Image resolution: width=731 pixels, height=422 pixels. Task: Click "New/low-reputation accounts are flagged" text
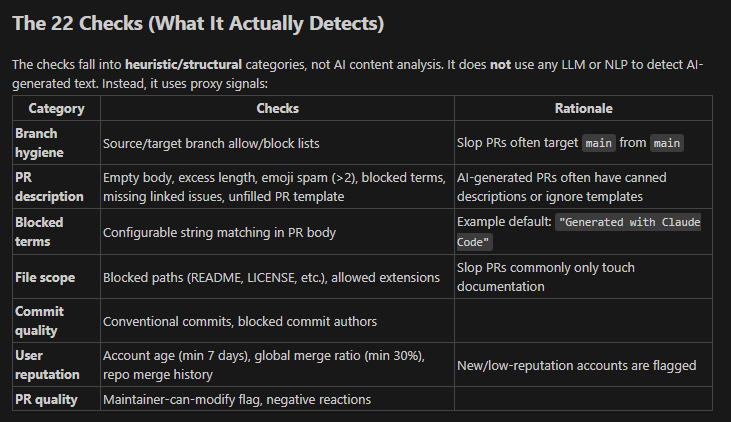pos(577,365)
